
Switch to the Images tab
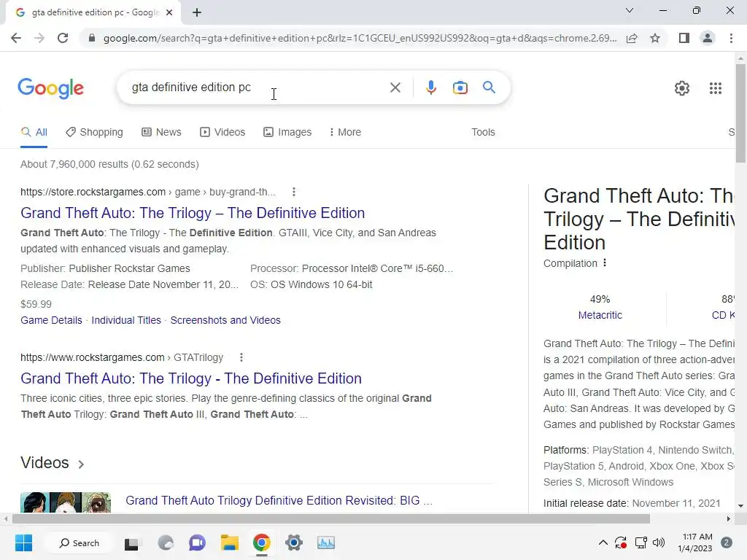287,133
